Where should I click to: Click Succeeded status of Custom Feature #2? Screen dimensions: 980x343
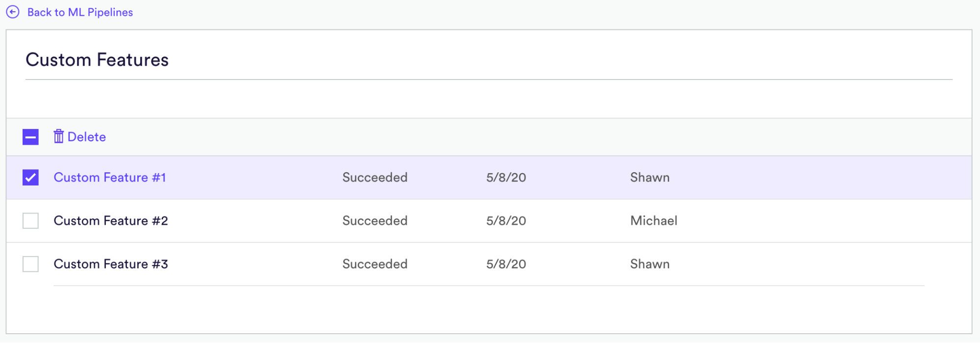click(375, 221)
